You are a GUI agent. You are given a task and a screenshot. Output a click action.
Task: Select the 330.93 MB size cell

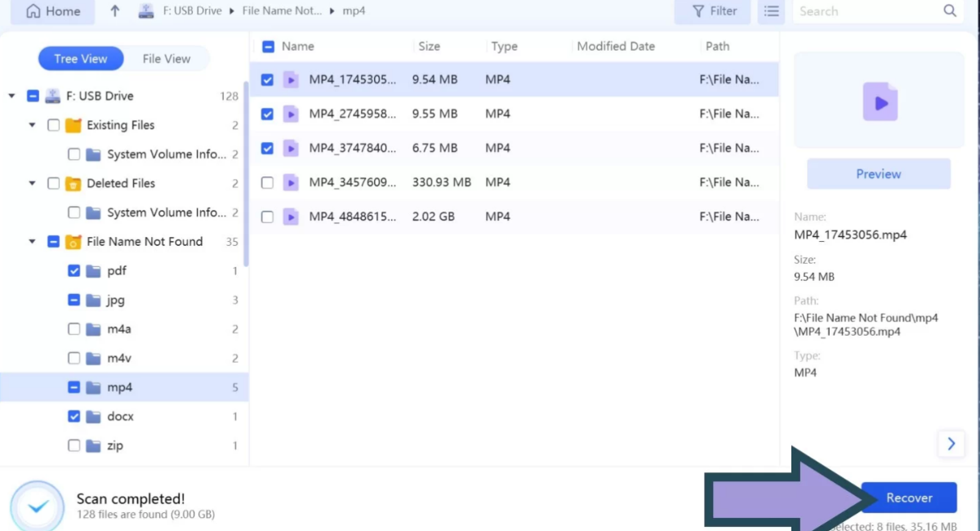[x=442, y=182]
